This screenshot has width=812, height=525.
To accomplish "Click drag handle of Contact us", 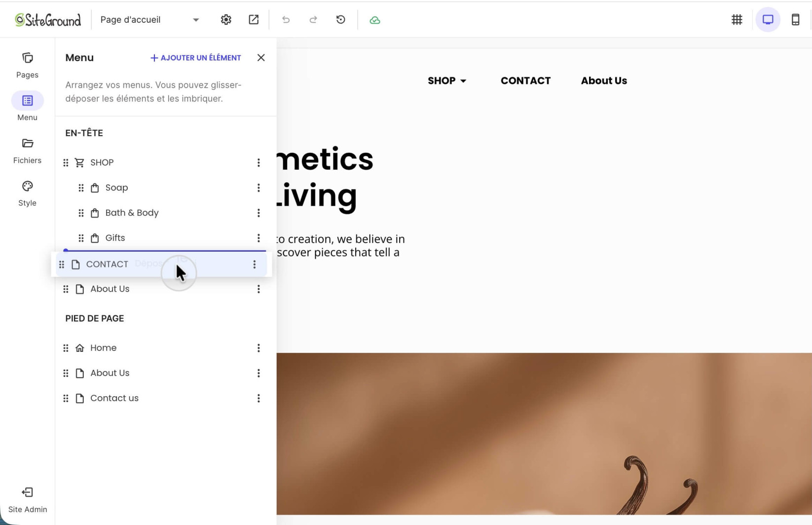I will (66, 398).
